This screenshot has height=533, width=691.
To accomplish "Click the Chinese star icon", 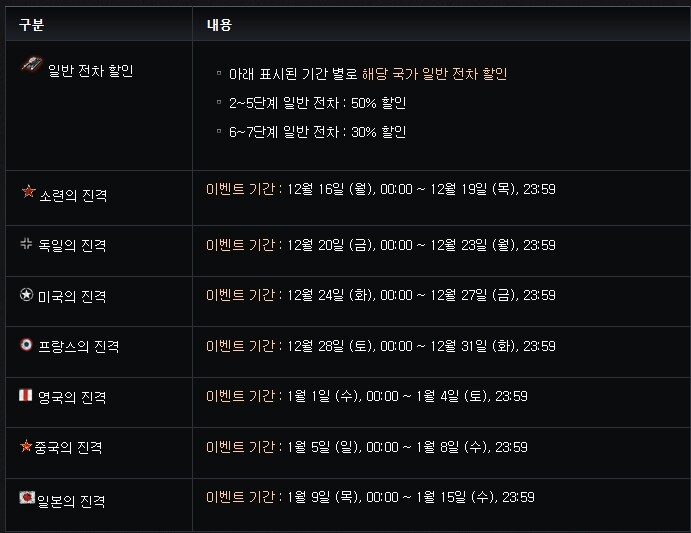I will point(26,446).
